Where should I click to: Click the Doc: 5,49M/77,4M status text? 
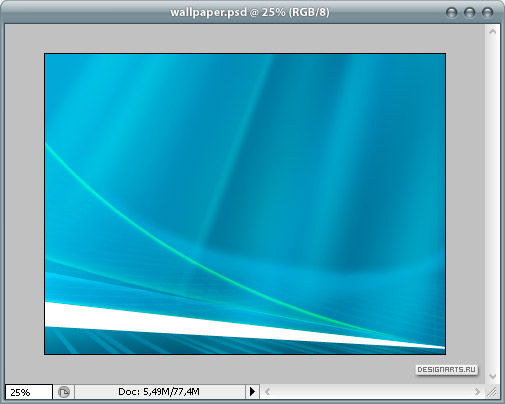pos(159,392)
